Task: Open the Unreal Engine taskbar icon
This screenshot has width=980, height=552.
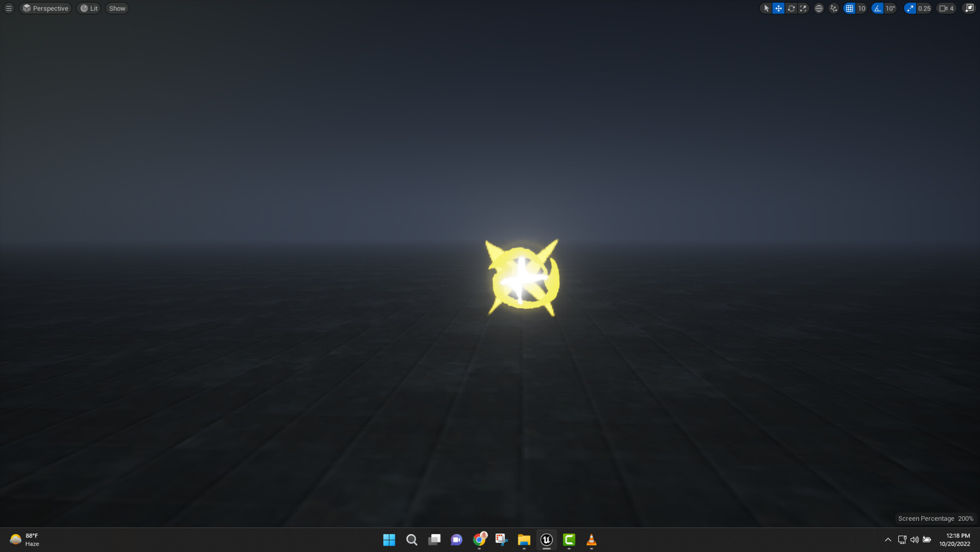Action: click(x=546, y=540)
